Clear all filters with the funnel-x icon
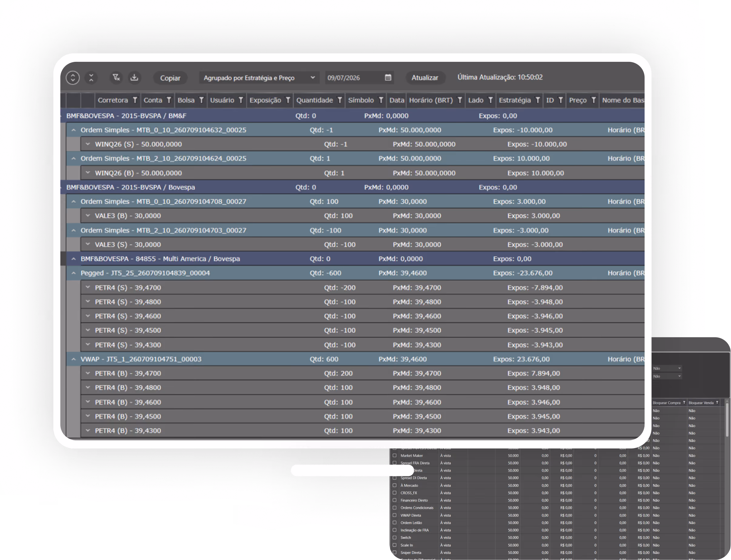 tap(116, 77)
